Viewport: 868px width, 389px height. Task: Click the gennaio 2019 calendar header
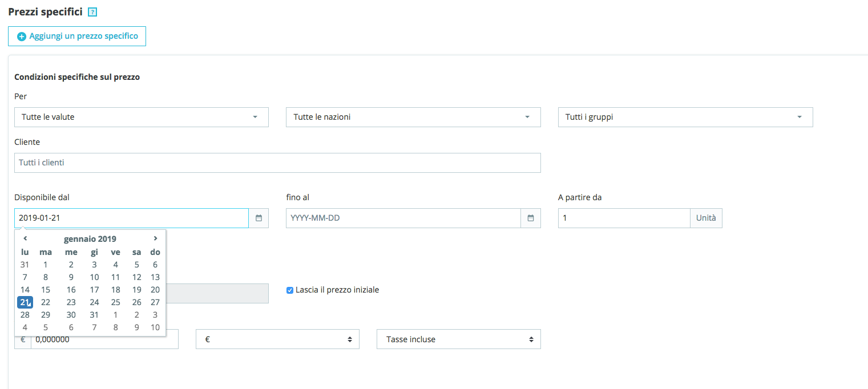click(x=90, y=239)
